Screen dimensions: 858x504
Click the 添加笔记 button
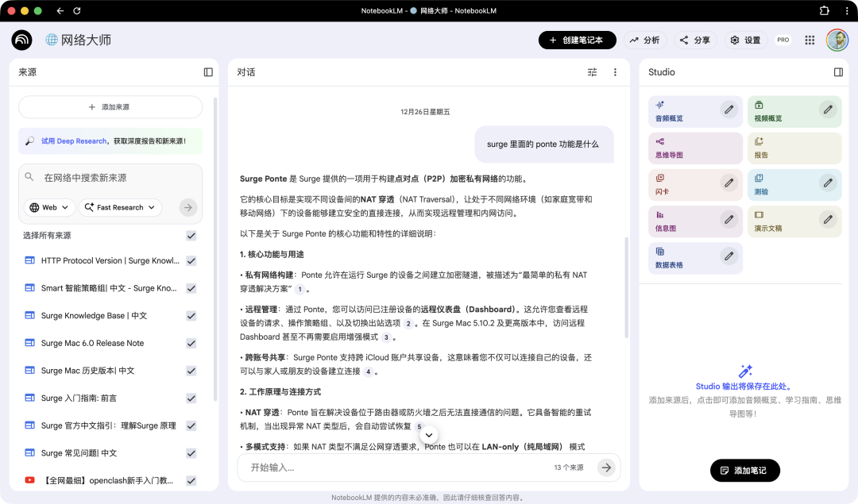pyautogui.click(x=744, y=470)
